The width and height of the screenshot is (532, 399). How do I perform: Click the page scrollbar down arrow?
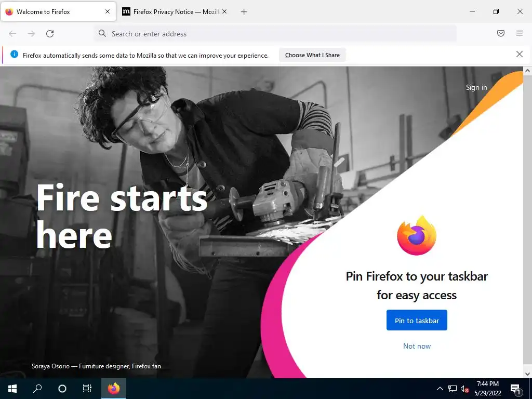click(527, 374)
